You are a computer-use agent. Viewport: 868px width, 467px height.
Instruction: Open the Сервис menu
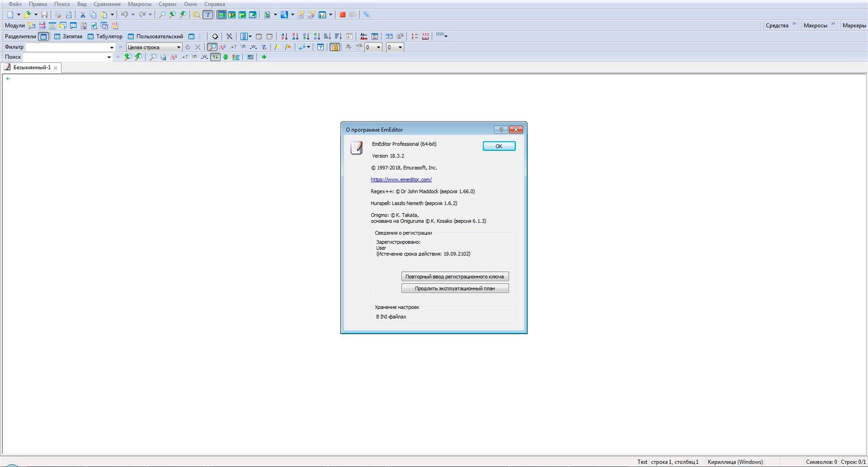point(168,4)
